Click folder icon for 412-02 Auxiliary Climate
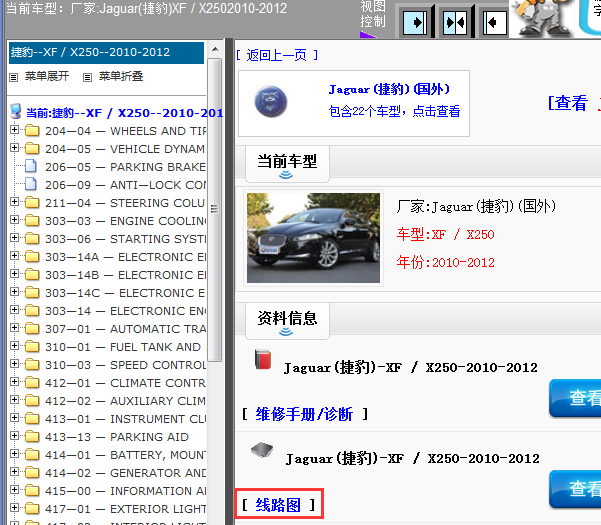 click(x=32, y=401)
